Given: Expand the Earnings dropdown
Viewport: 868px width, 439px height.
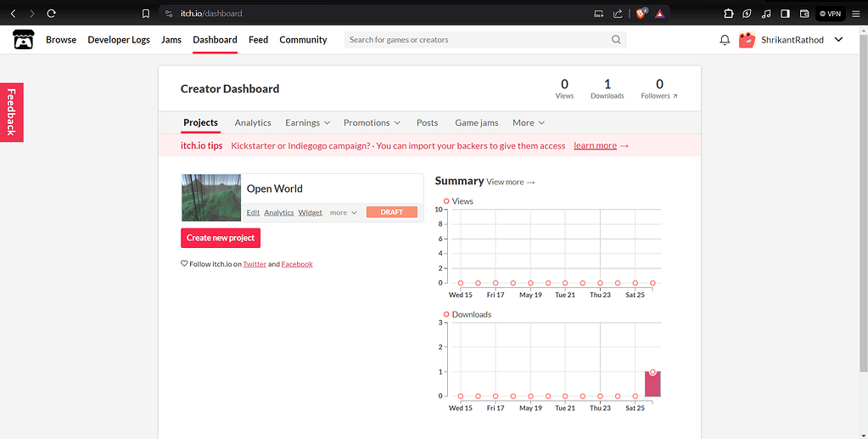Looking at the screenshot, I should [308, 122].
